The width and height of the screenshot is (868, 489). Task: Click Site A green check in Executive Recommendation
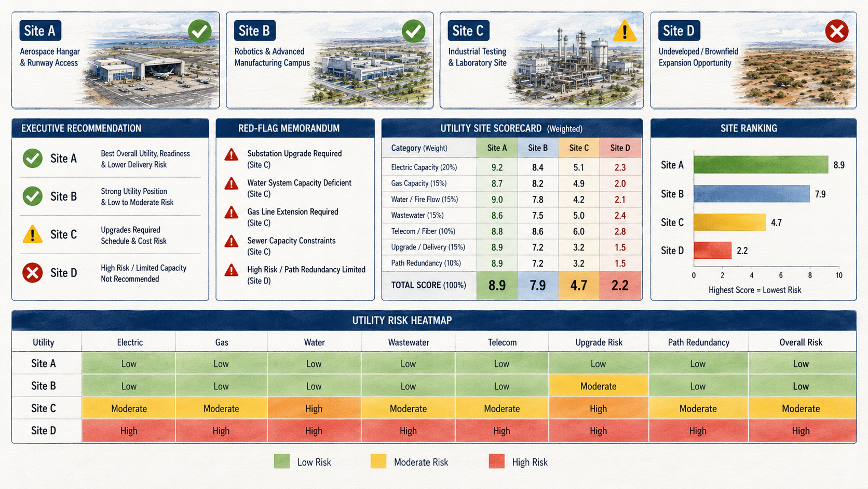click(x=33, y=158)
